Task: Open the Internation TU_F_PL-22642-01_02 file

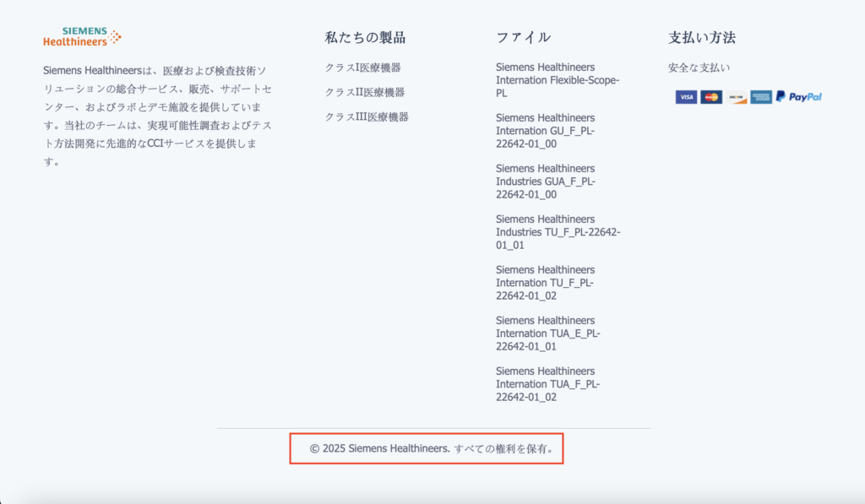Action: [546, 283]
